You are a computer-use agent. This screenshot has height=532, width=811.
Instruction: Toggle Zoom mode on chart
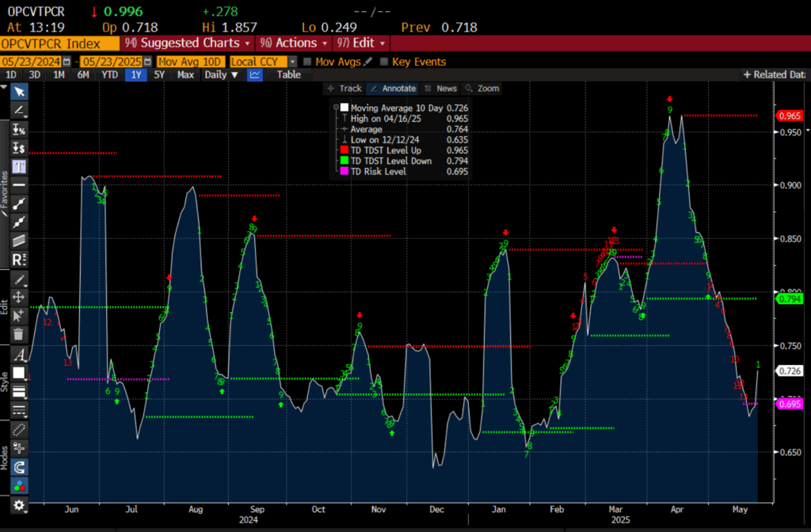pyautogui.click(x=482, y=89)
